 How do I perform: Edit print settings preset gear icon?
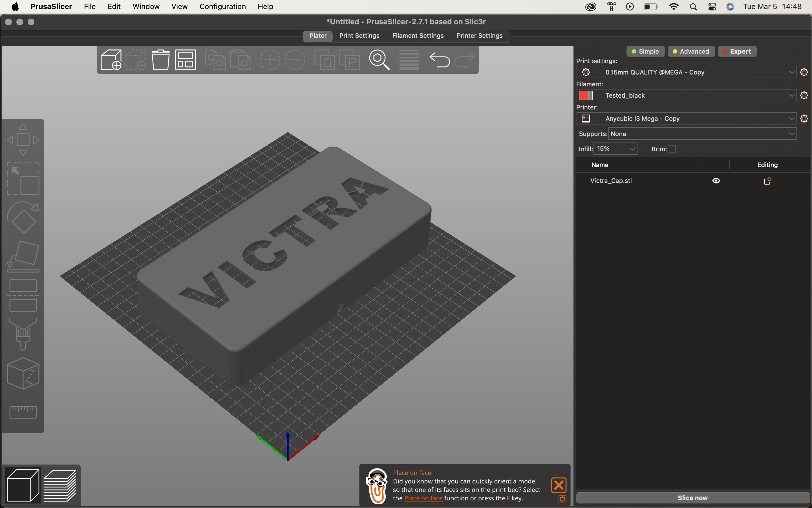tap(804, 72)
